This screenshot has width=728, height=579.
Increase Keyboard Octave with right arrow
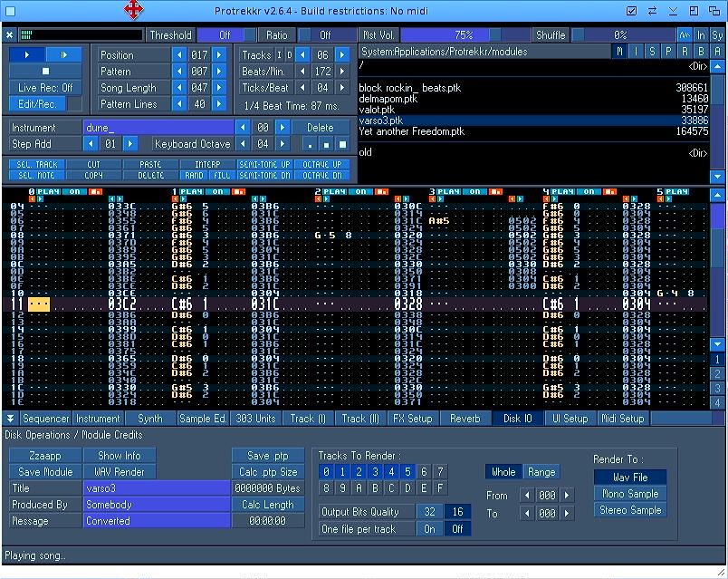coord(283,144)
